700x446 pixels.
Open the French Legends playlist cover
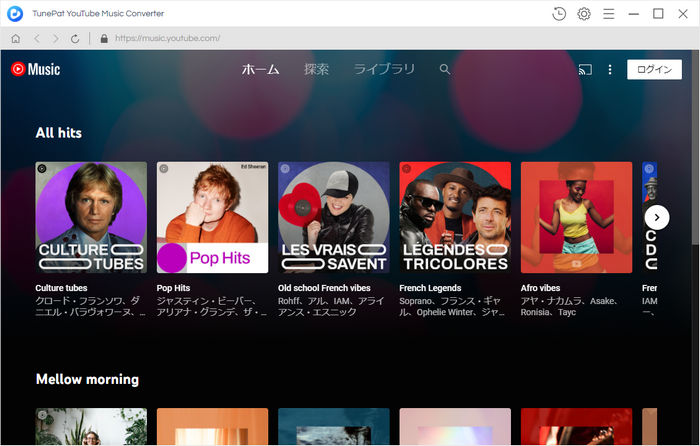point(455,217)
